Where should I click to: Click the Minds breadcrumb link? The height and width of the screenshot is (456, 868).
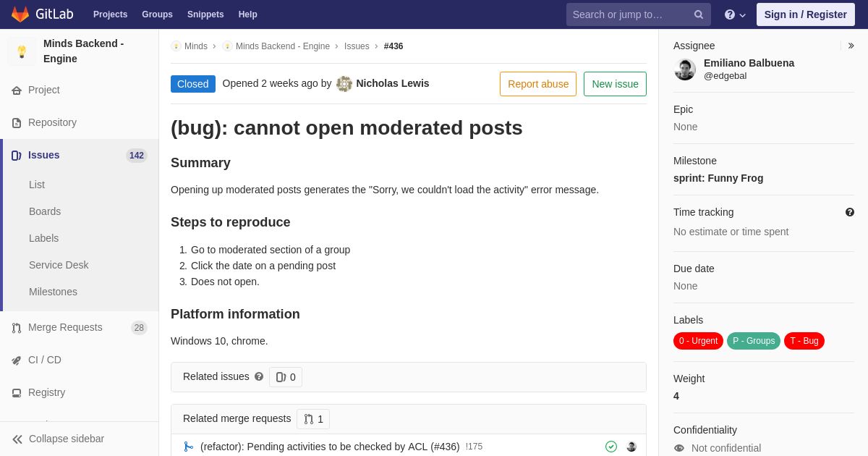[196, 46]
